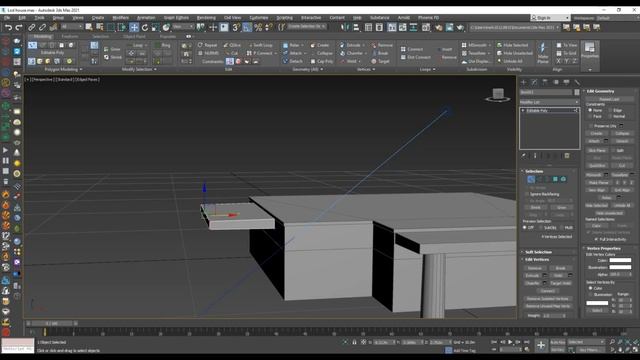Screen dimensions: 640x360
Task: Switch to the Create command panel tab
Action: tap(524, 82)
